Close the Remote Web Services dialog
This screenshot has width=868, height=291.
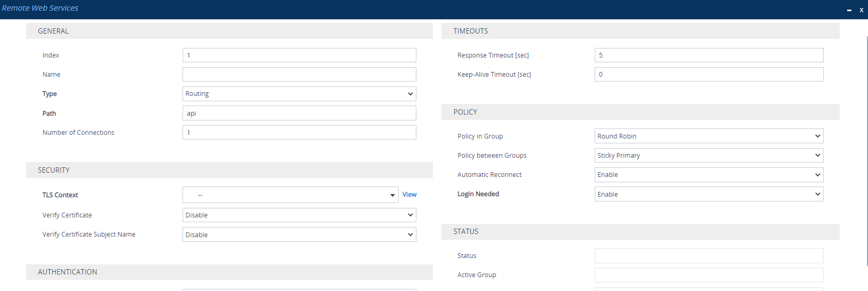[861, 10]
